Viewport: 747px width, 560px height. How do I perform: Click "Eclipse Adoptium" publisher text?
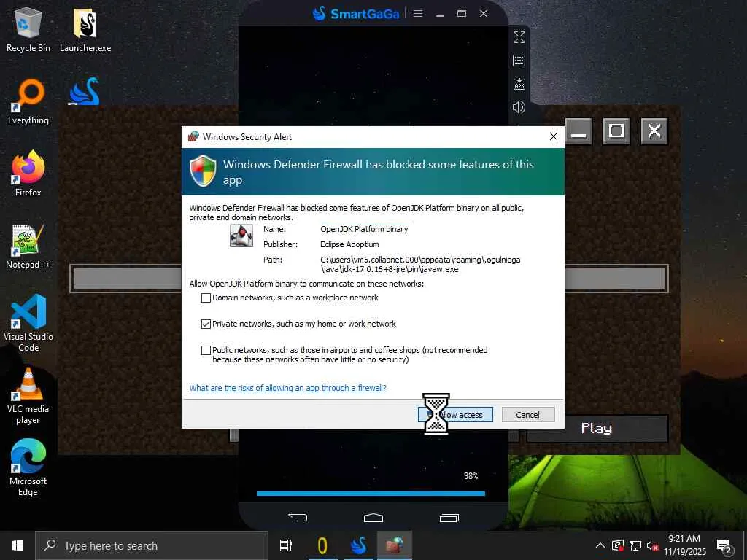tap(349, 244)
